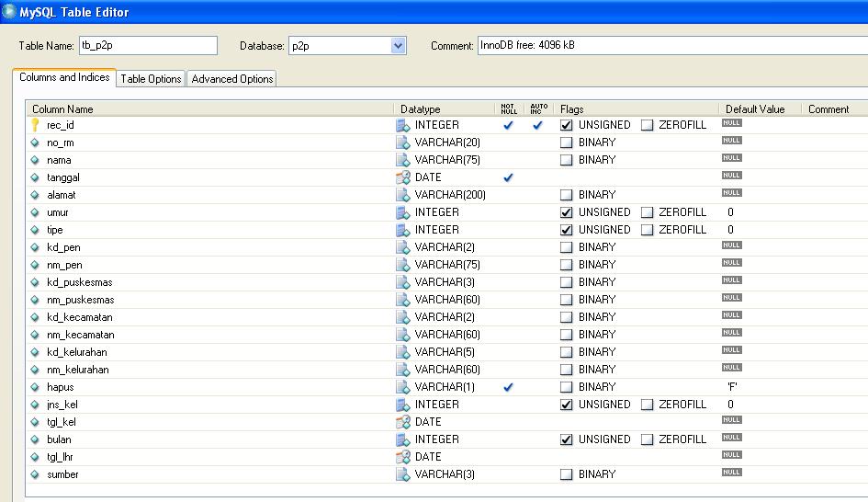Image resolution: width=868 pixels, height=502 pixels.
Task: Click the DATE datatype icon in tgl_kel row
Action: pos(403,422)
